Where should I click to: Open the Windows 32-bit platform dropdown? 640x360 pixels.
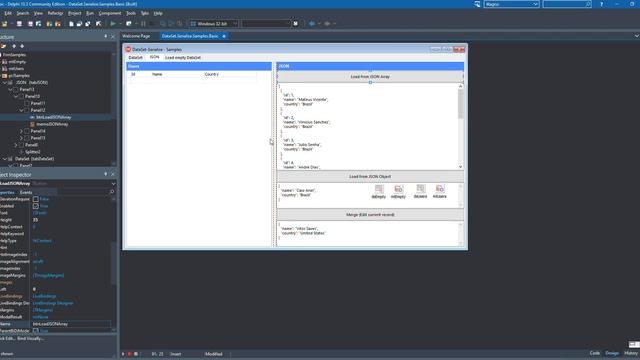point(235,24)
